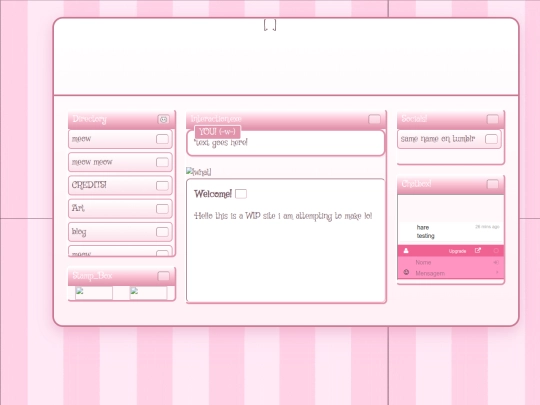Click the Welcome! heading text

point(213,194)
